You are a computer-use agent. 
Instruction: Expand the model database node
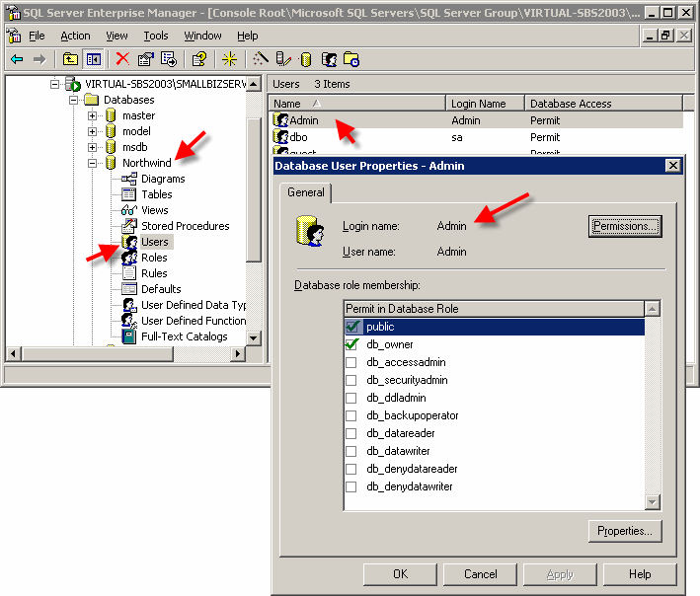[x=92, y=131]
